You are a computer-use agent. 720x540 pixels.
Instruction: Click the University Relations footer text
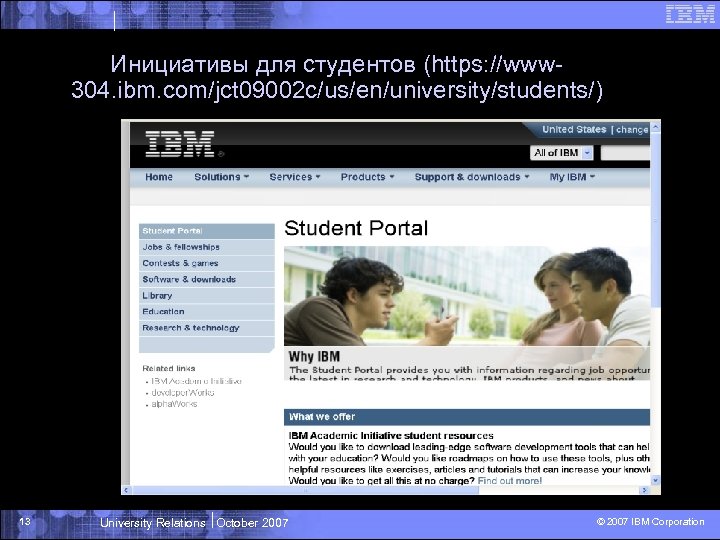click(x=152, y=523)
